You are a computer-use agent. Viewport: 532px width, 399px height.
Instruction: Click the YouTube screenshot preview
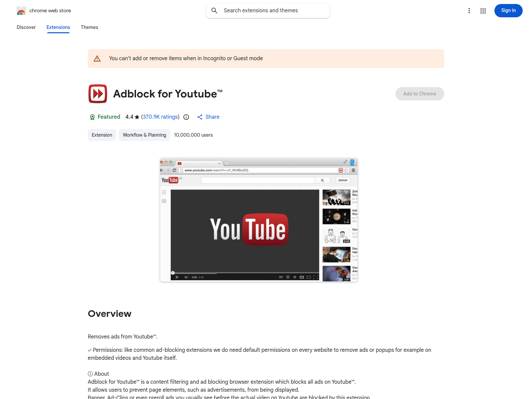(x=259, y=220)
